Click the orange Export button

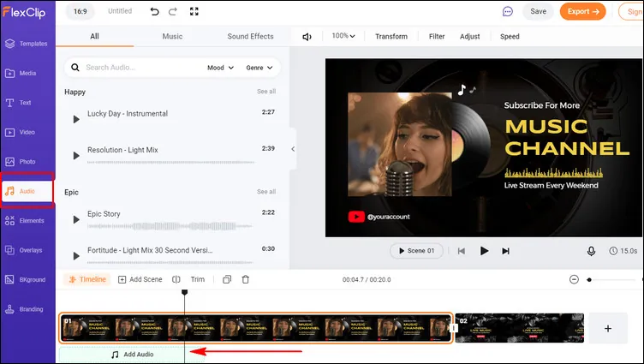(582, 11)
